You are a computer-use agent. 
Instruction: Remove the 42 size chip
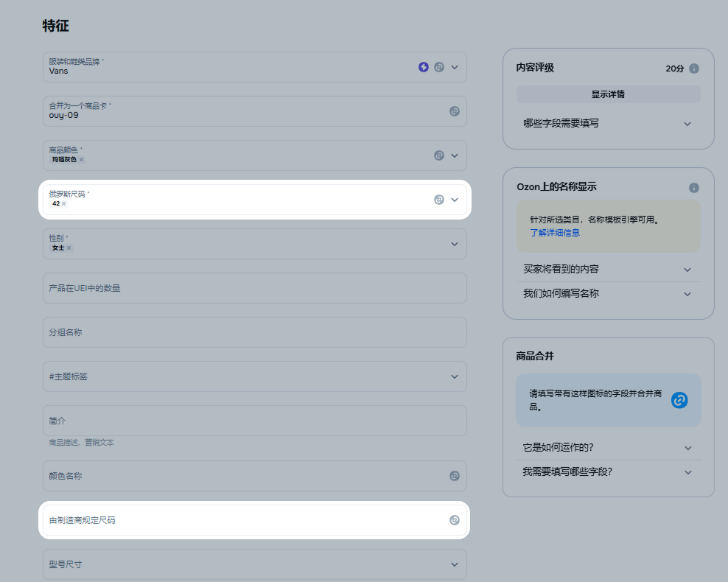64,204
